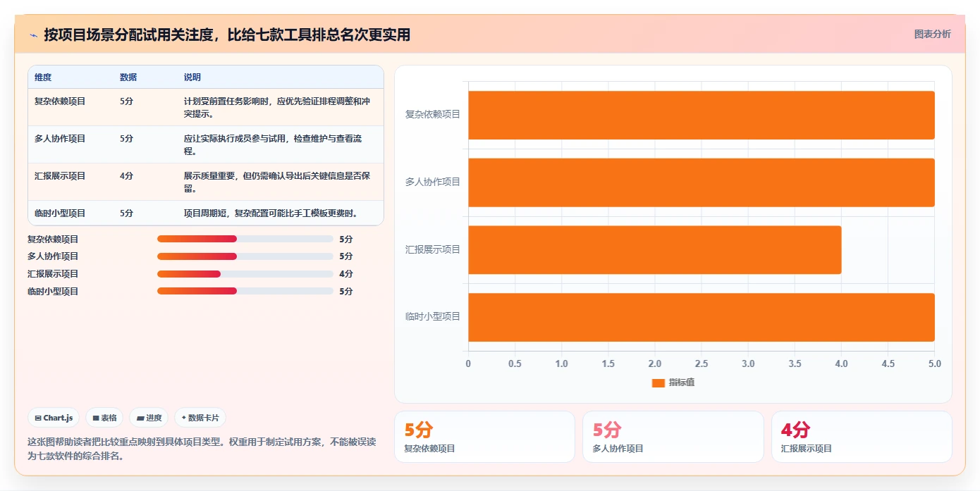Click the small icon before the page title

click(33, 35)
